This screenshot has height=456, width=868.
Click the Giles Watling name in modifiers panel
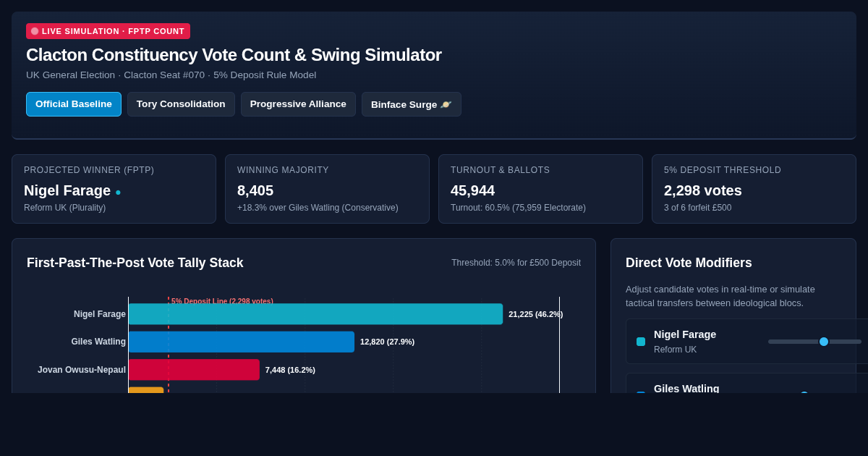[x=686, y=388]
